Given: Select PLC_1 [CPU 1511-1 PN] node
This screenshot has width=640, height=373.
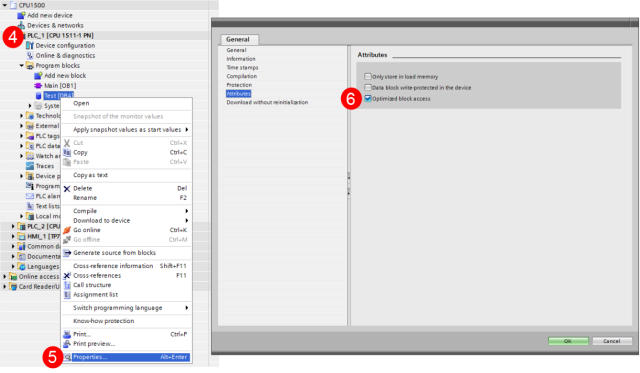Looking at the screenshot, I should 60,36.
